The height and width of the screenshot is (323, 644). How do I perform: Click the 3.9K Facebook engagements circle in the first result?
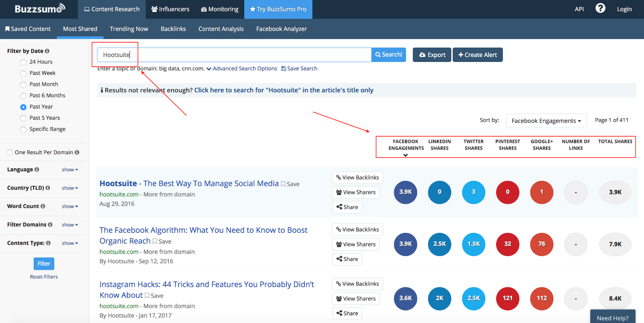pos(406,192)
